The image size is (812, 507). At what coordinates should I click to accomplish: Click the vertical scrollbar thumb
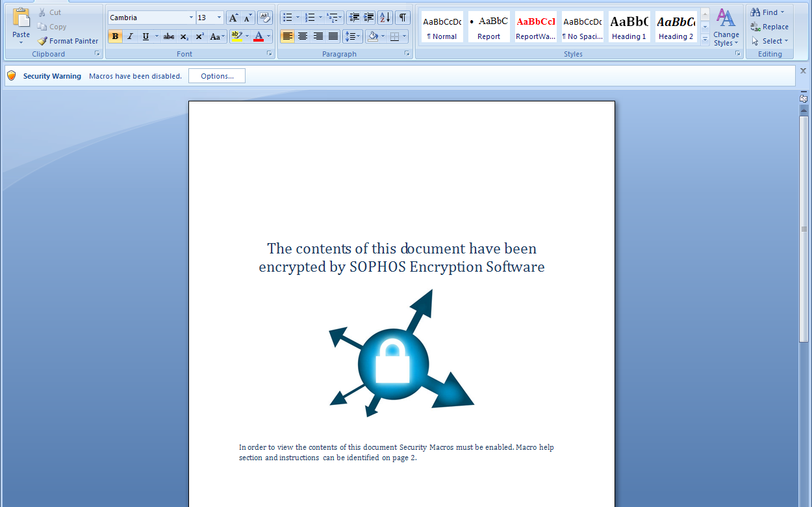pos(804,228)
